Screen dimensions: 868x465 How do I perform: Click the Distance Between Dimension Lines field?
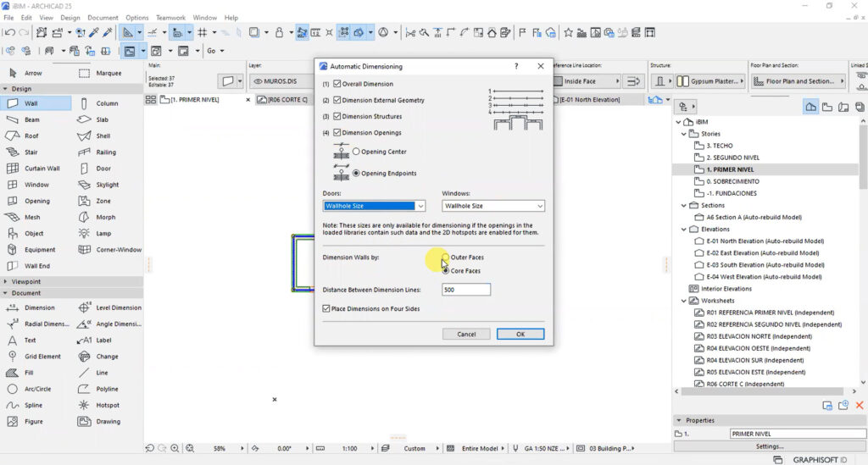[466, 290]
